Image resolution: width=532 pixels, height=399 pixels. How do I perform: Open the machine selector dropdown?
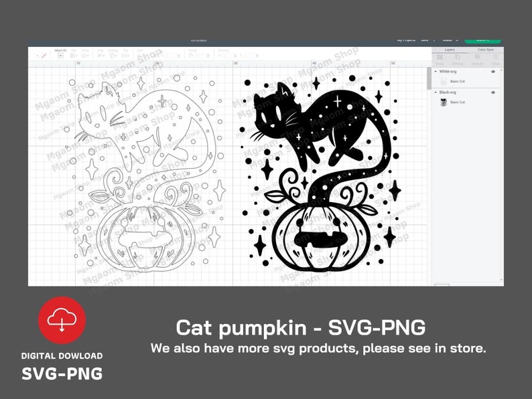pyautogui.click(x=450, y=40)
